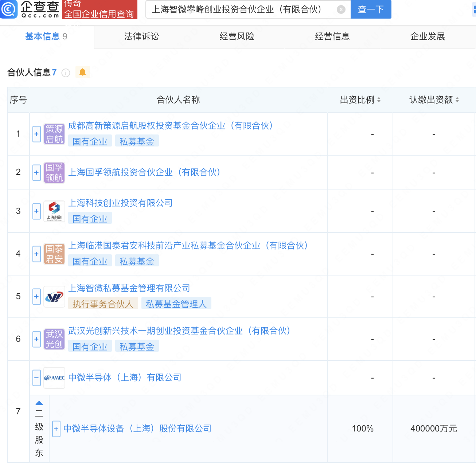
Task: Expand the 中微半导体设备 sub-shareholder row
Action: (56, 429)
